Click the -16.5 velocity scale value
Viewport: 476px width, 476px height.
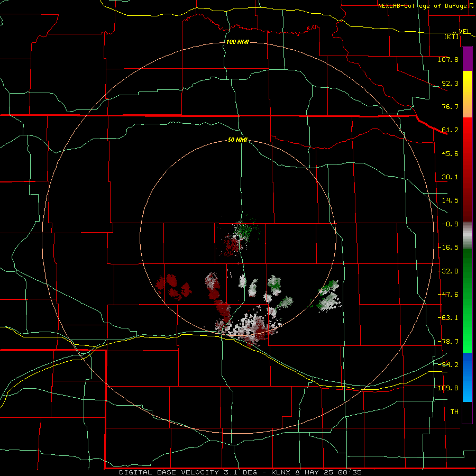pyautogui.click(x=448, y=248)
